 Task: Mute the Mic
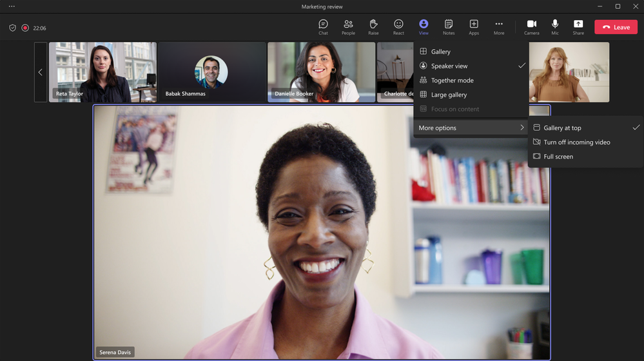click(555, 27)
